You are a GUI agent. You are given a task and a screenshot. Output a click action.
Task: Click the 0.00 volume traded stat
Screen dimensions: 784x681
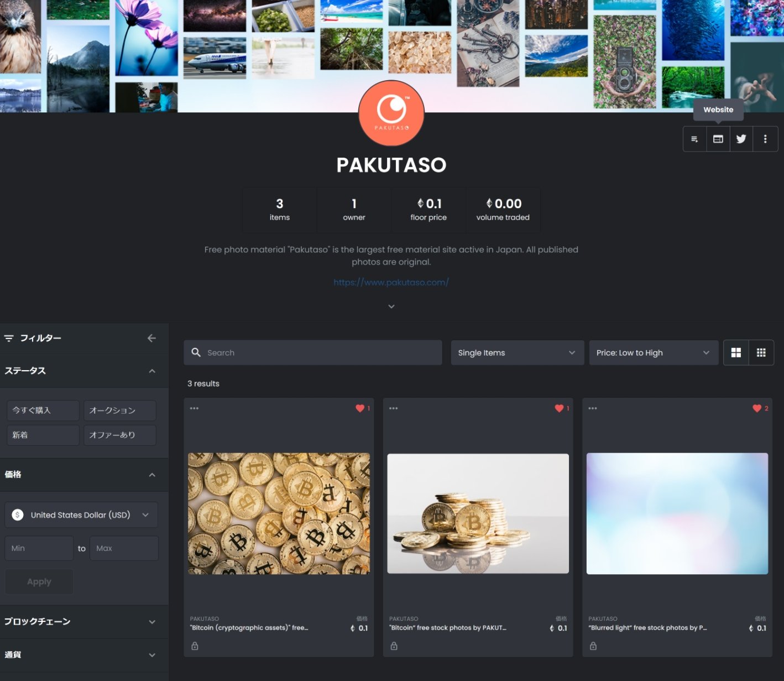(x=503, y=210)
